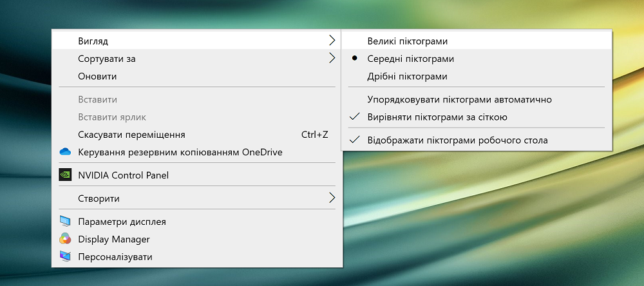Viewport: 644px width, 286px height.
Task: Choose Великі піктограми view option
Action: coord(407,41)
